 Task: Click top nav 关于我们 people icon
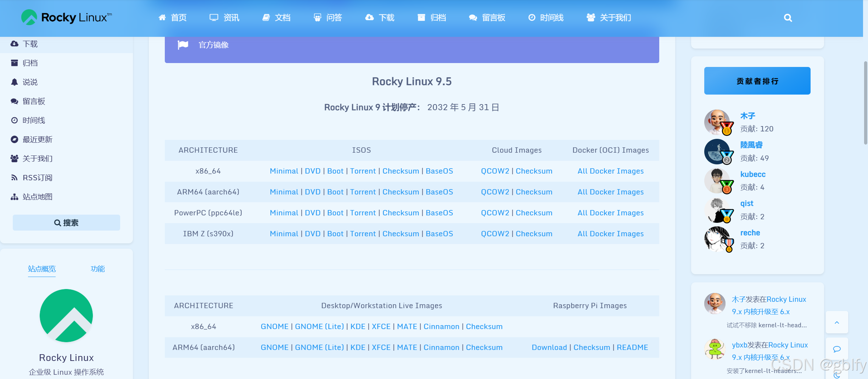pyautogui.click(x=590, y=17)
